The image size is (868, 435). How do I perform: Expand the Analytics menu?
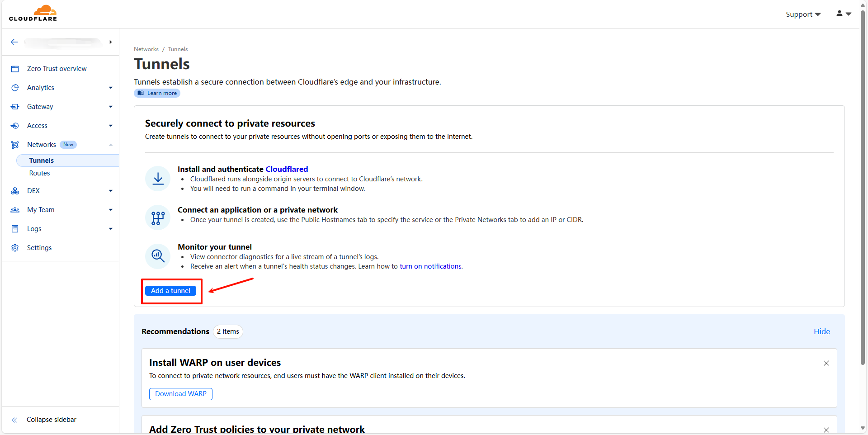click(x=110, y=88)
